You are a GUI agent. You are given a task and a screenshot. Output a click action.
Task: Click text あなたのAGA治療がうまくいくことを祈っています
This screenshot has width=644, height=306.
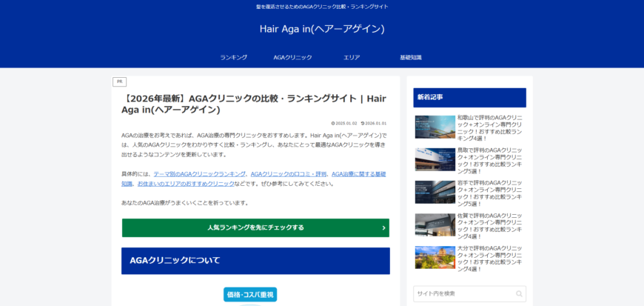tap(185, 203)
